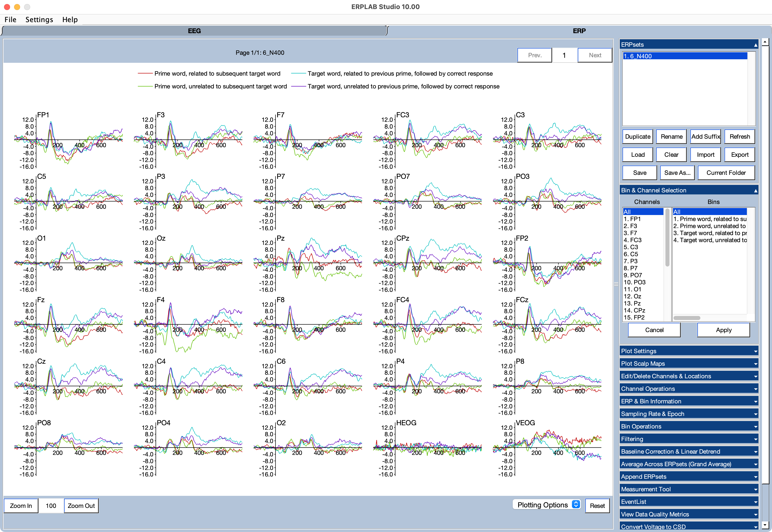
Task: Expand the Measurement Tool panel
Action: pos(689,489)
